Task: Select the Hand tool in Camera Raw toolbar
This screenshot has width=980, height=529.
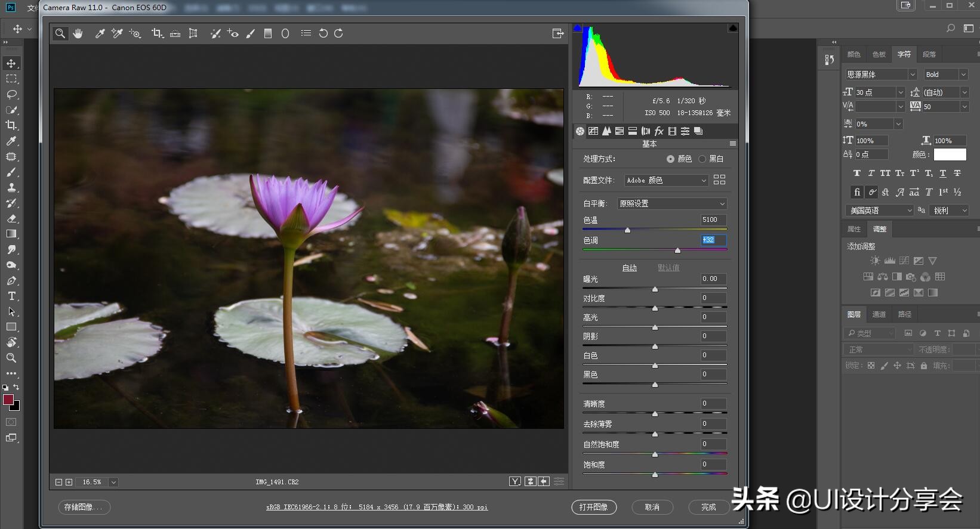Action: [x=78, y=33]
